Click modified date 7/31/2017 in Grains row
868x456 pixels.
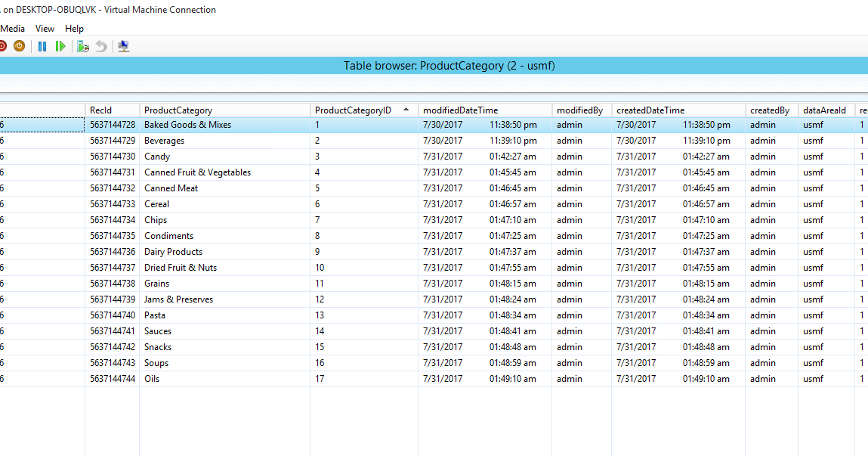(443, 284)
